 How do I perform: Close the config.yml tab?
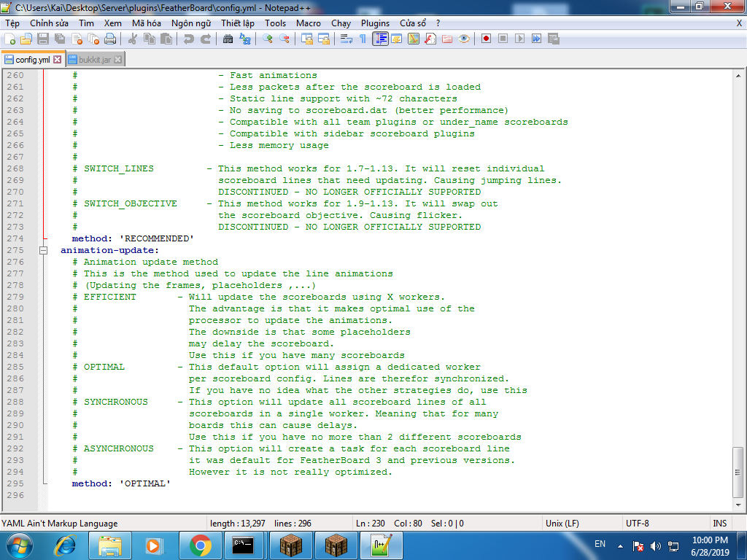click(x=57, y=60)
